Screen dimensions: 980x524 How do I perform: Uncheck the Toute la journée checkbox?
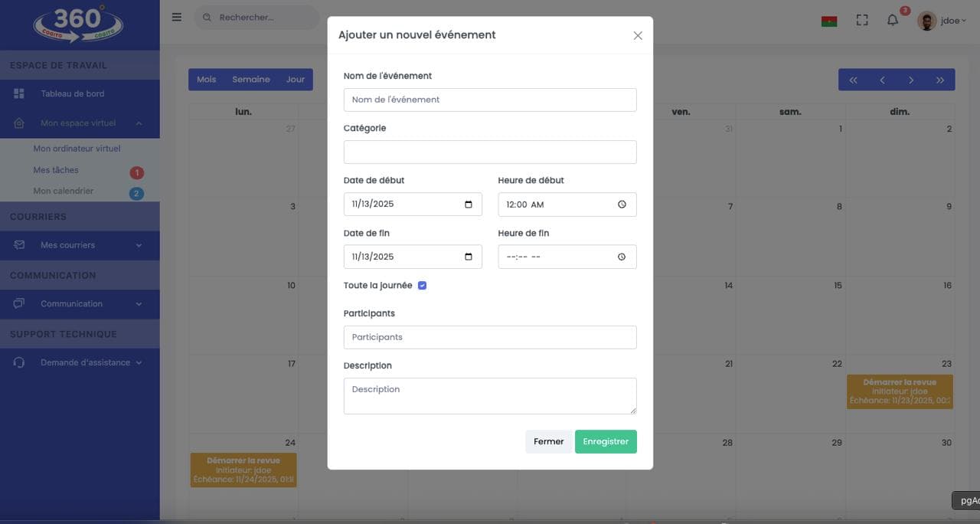coord(422,286)
